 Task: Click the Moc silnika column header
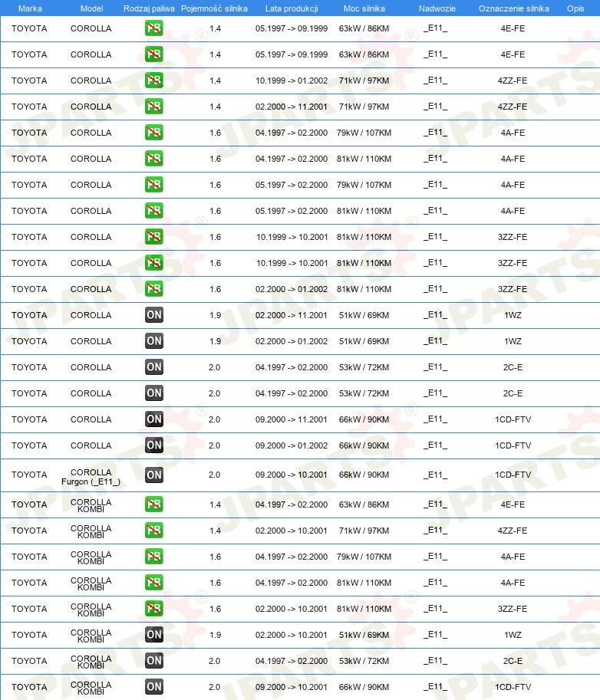click(364, 8)
